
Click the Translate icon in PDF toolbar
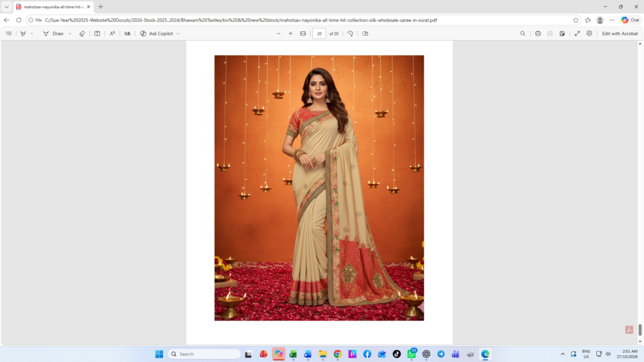(127, 34)
